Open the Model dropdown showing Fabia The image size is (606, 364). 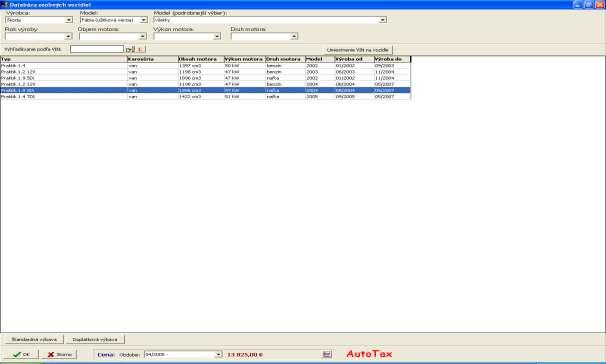[143, 20]
